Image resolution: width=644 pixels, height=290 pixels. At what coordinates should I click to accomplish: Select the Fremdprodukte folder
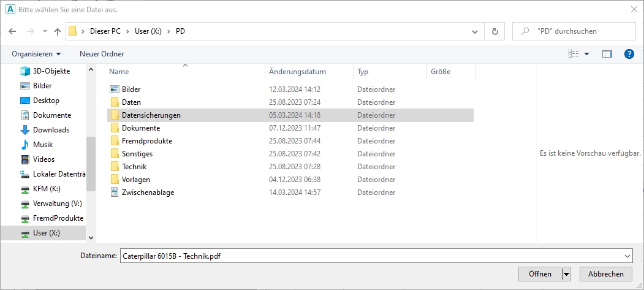pos(147,141)
